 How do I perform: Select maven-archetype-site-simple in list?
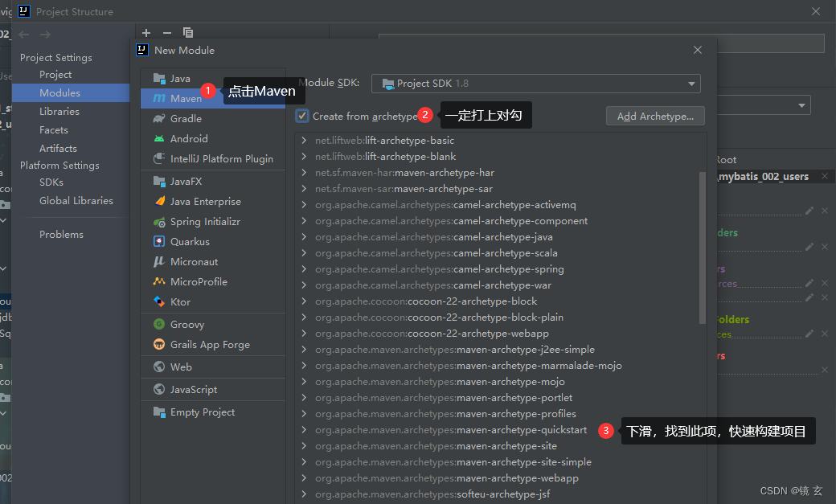tap(453, 462)
